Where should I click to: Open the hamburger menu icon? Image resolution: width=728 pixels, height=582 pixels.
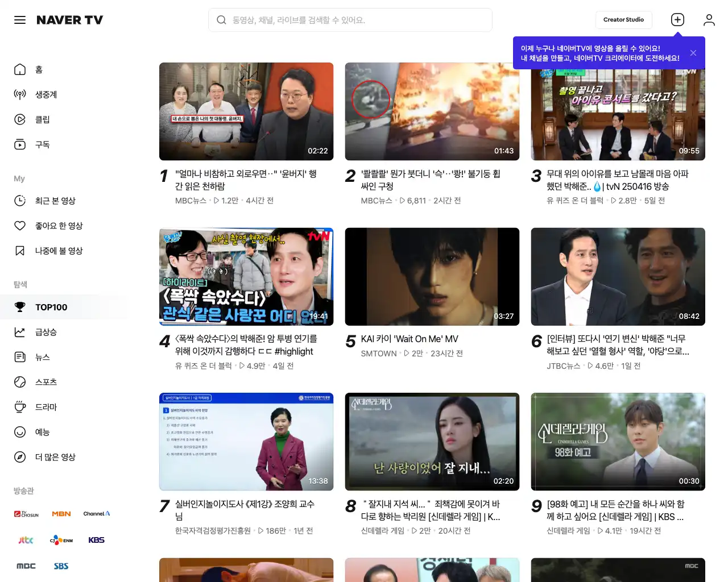click(x=20, y=20)
